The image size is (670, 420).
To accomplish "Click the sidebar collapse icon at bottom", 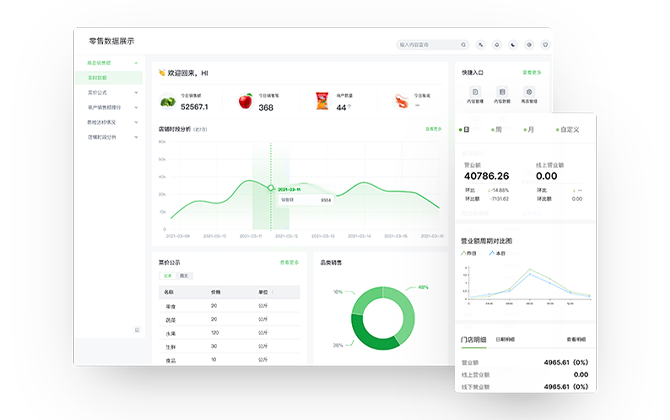I will click(x=137, y=330).
